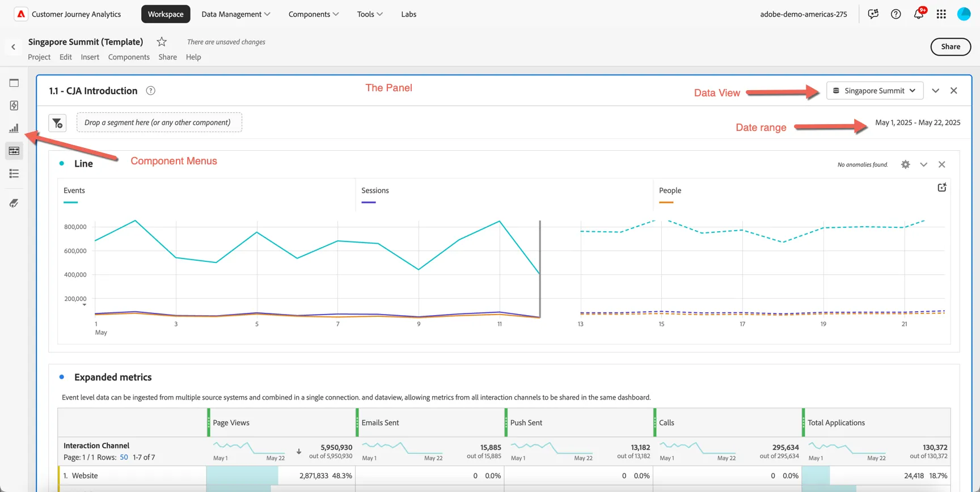Open the feedback chat icon
Viewport: 980px width, 492px height.
(873, 14)
